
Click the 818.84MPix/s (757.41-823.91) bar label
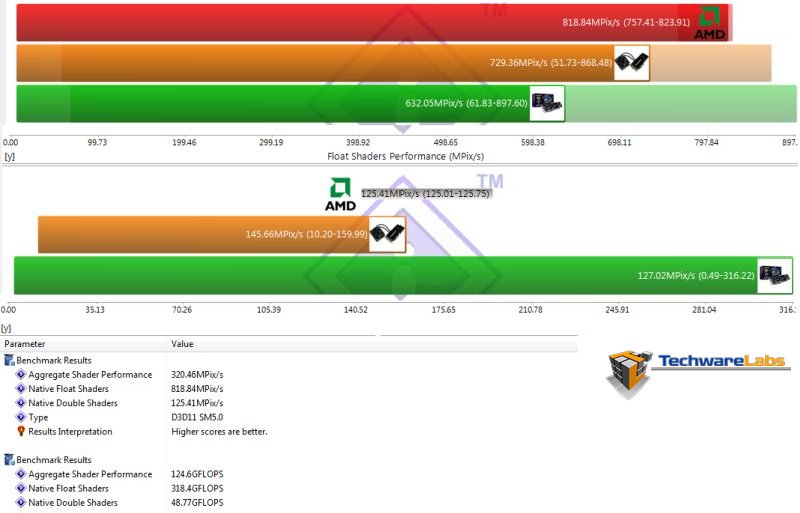pos(626,23)
